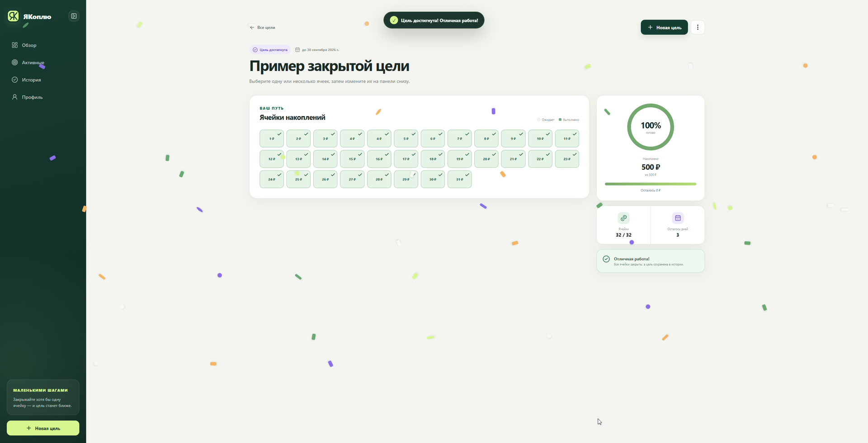Click the Осталось 0 ₽ label
This screenshot has height=443, width=868.
pos(651,191)
